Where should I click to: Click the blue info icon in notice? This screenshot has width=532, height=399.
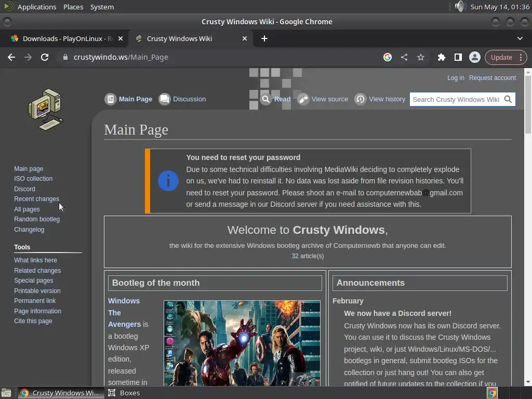pyautogui.click(x=168, y=181)
